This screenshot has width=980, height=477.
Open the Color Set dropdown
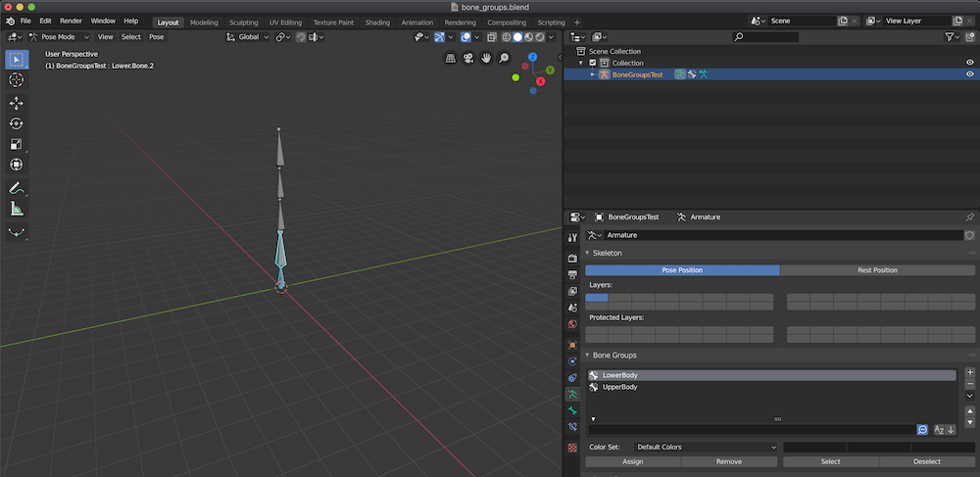pyautogui.click(x=706, y=447)
